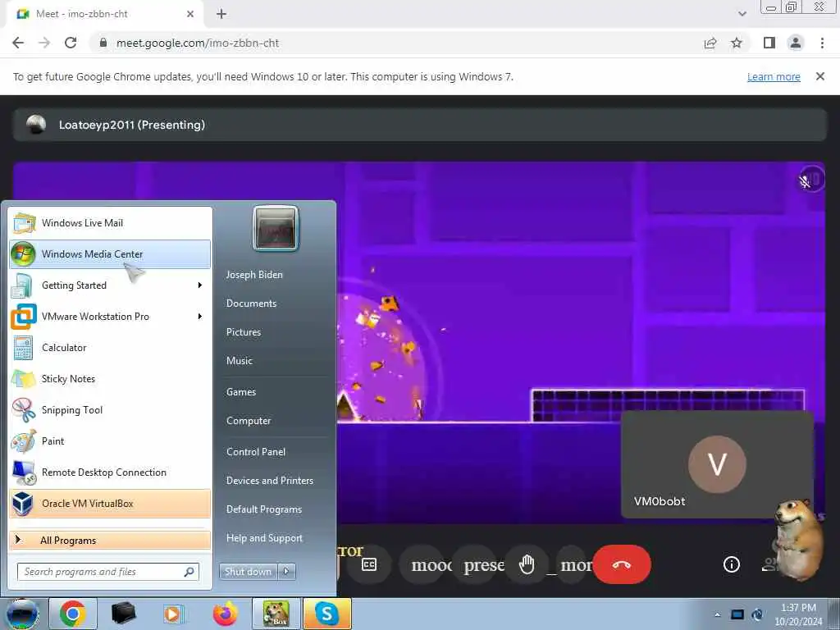The image size is (840, 630).
Task: Click the muted microphone indicator on presentation
Action: point(806,181)
